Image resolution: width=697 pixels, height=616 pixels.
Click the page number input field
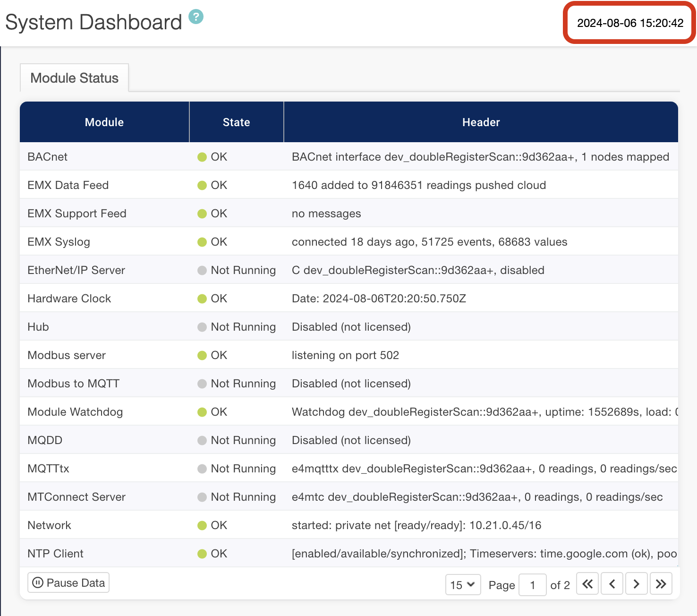tap(532, 585)
